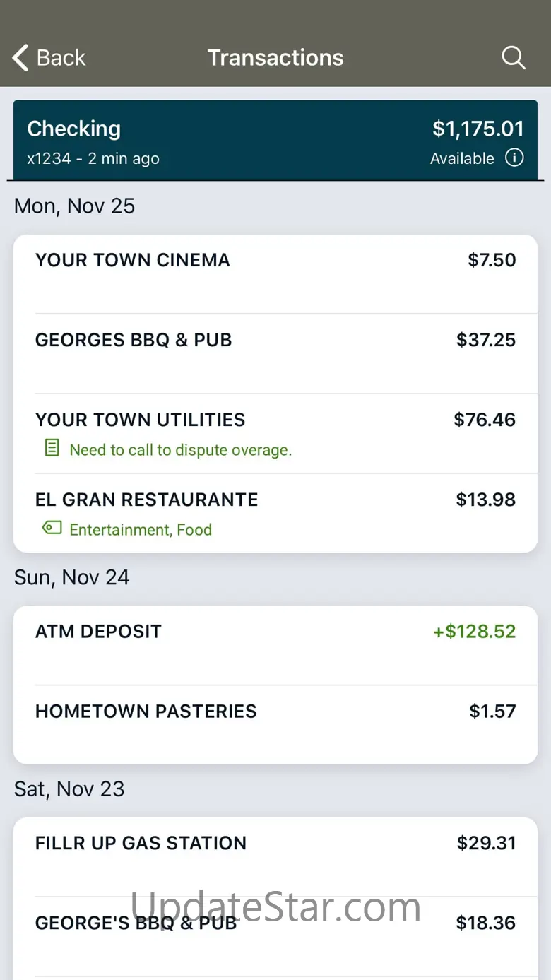Open the Available balance info icon
551x980 pixels.
(x=514, y=158)
